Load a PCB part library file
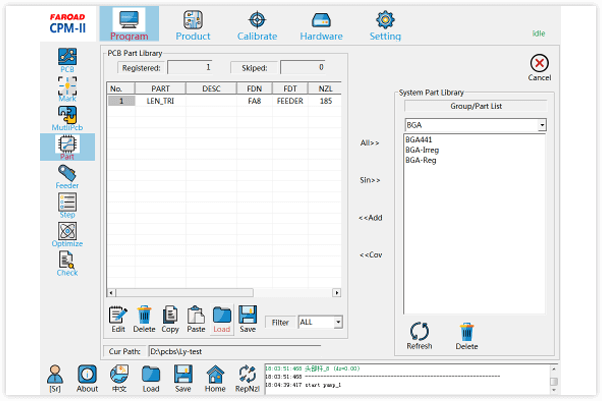 click(x=222, y=319)
